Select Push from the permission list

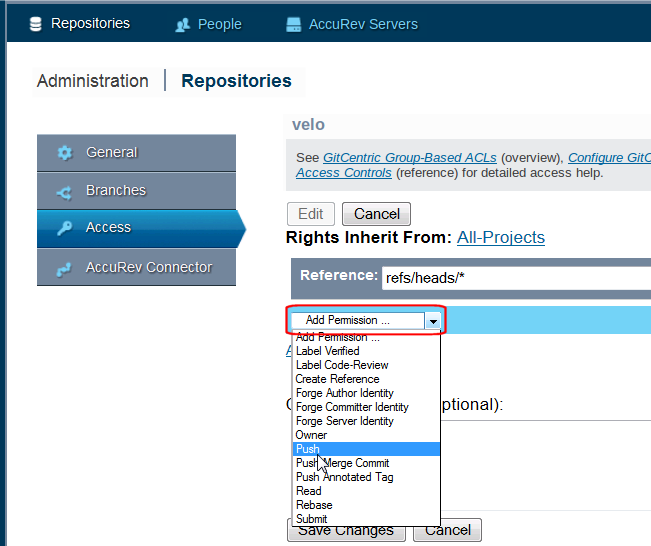(x=308, y=449)
